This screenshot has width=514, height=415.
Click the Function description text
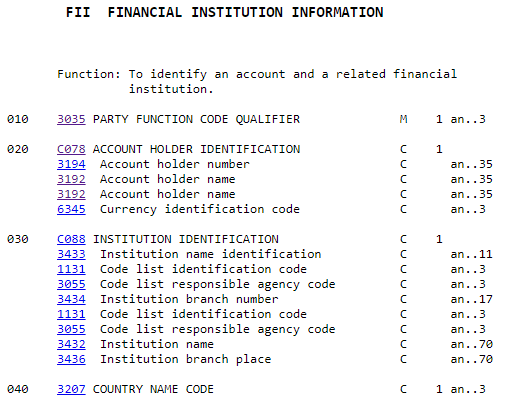point(257,82)
